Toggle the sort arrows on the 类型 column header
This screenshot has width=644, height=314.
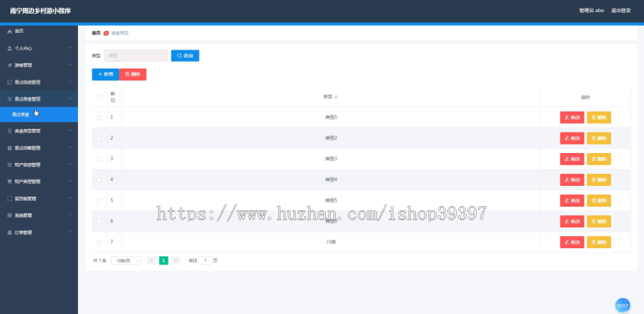[336, 97]
